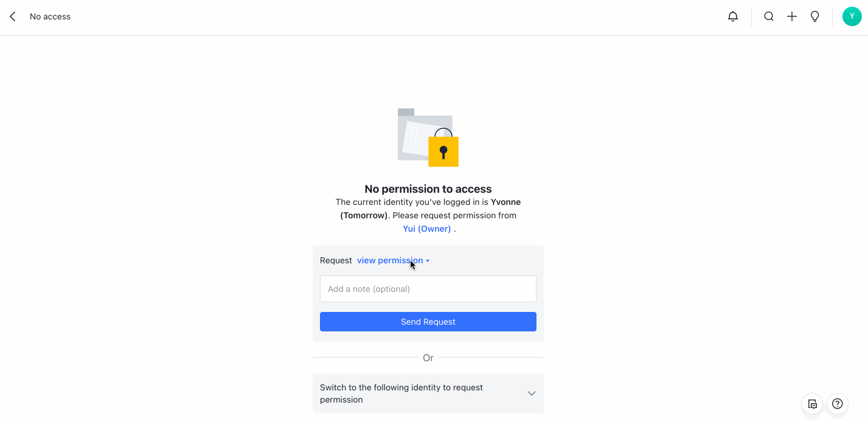This screenshot has height=422, width=868.
Task: Select the header bar area label No access
Action: pos(50,16)
